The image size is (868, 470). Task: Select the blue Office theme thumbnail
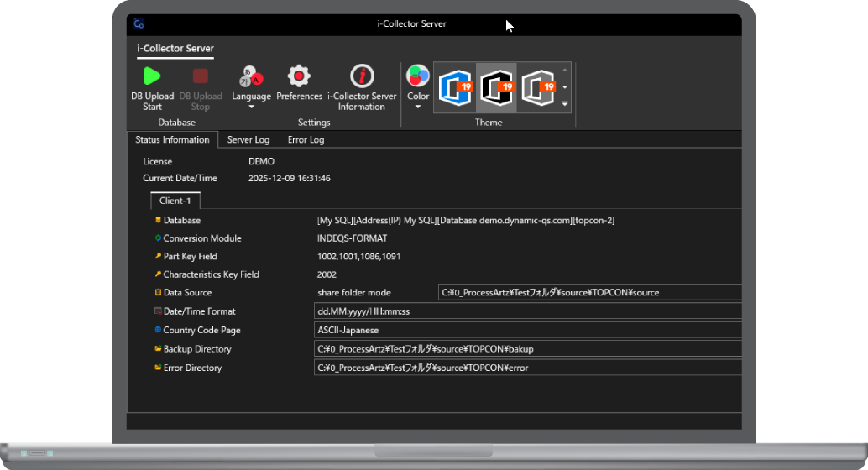455,87
